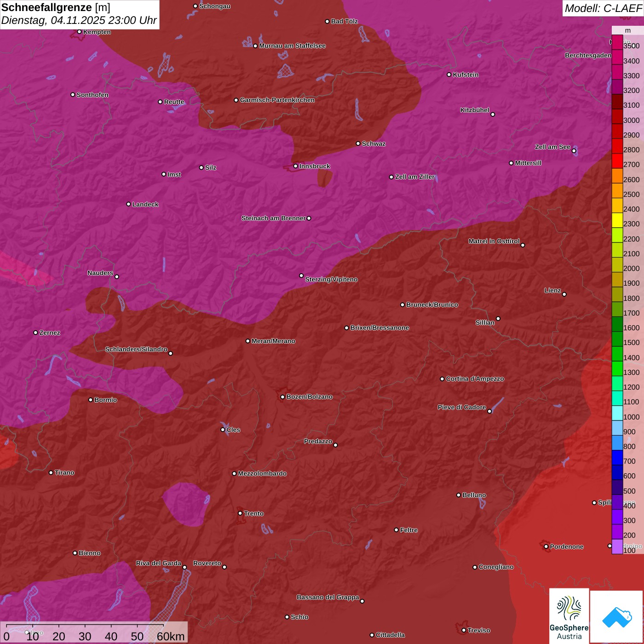Click the legend unit header m

click(627, 30)
